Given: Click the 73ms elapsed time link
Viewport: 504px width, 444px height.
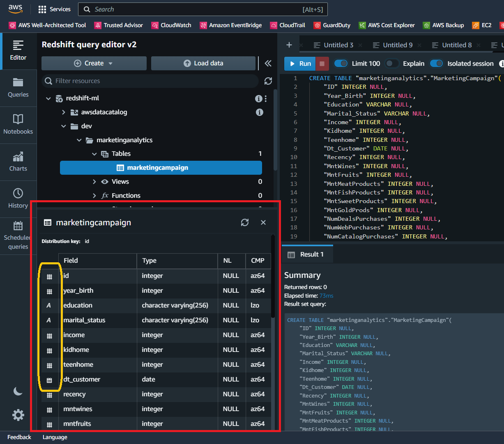Looking at the screenshot, I should pos(327,296).
